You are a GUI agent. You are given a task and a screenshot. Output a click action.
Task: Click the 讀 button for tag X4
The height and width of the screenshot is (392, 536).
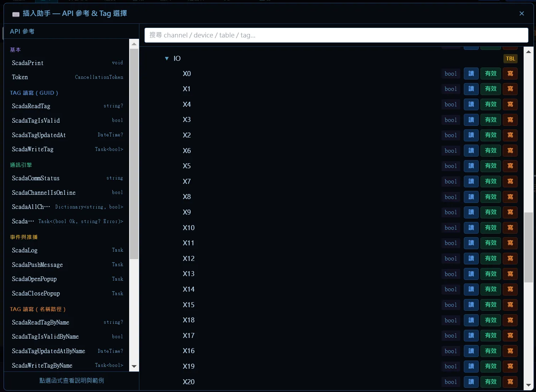click(x=471, y=104)
